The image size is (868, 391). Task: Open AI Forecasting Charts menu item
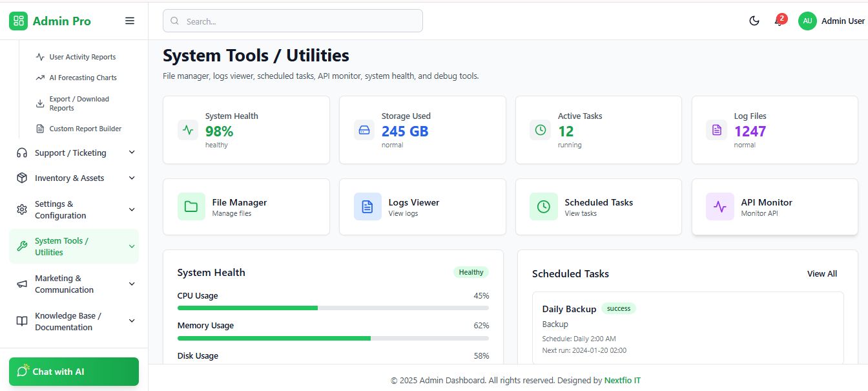(83, 78)
